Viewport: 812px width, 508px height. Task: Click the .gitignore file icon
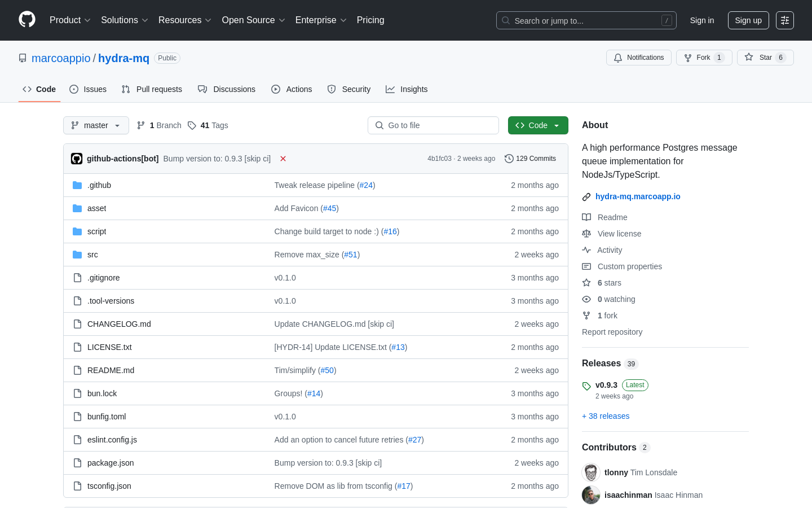point(77,278)
